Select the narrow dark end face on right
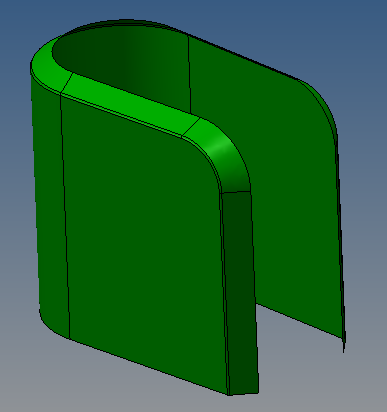The image size is (387, 412). coord(241,293)
